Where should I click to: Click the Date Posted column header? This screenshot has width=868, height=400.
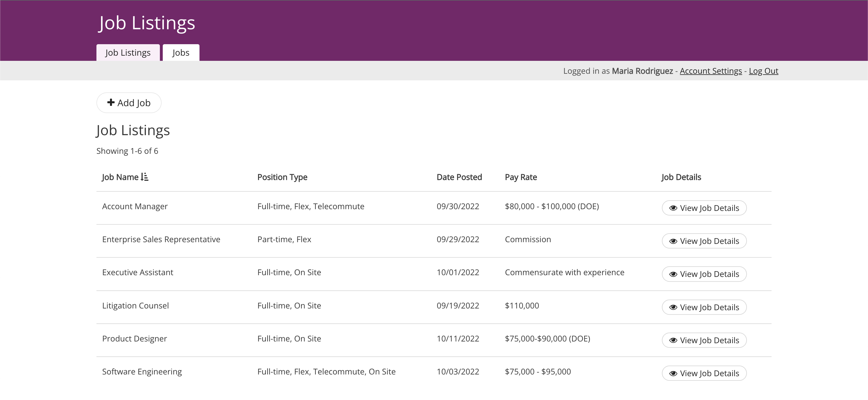pos(459,177)
